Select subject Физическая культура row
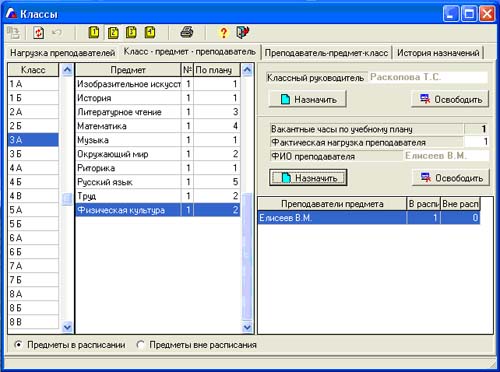Viewport: 500px width, 372px height. coord(158,210)
